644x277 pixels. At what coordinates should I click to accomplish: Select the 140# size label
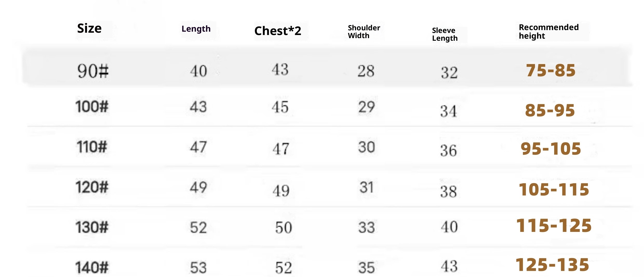[x=92, y=267]
